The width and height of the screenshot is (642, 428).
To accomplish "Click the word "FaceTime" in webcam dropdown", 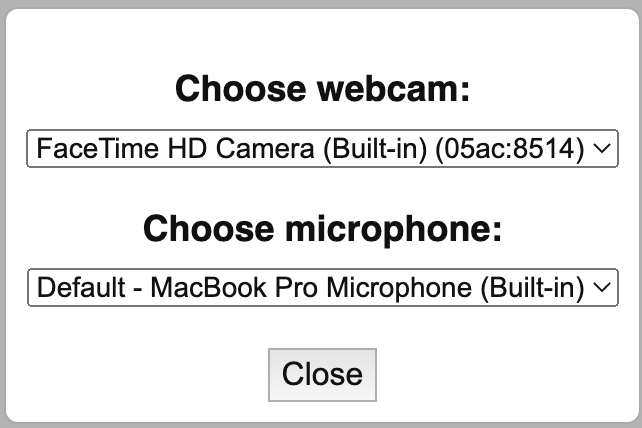I will (81, 150).
